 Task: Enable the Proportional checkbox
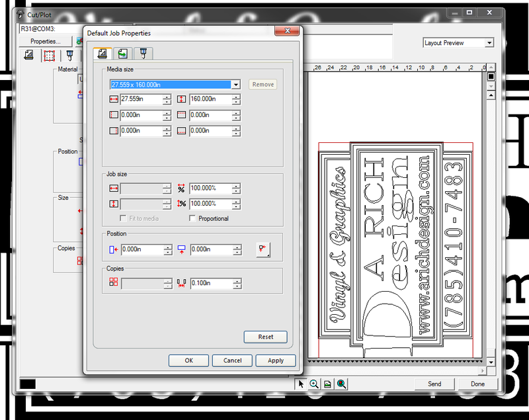192,218
